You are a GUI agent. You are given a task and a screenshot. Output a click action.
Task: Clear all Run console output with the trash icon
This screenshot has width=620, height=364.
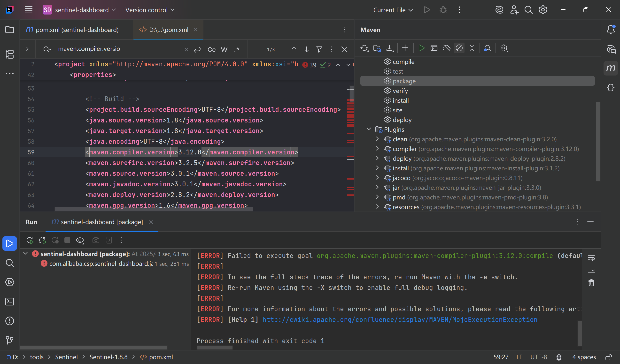pyautogui.click(x=591, y=283)
